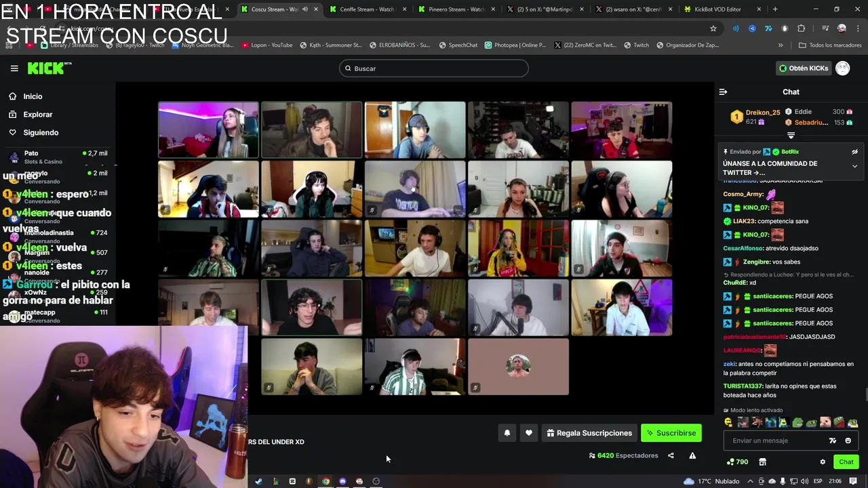Hide the pinned BotRix message
Viewport: 868px width, 488px height.
point(854,152)
